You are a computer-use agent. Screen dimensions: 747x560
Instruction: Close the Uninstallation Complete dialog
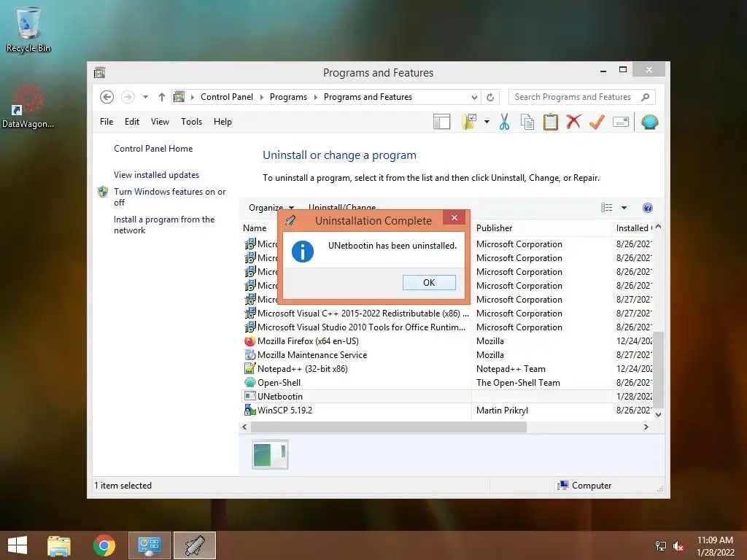[454, 217]
